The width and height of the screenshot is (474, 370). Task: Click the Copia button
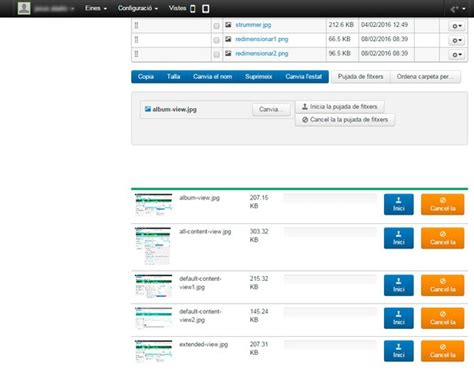pos(146,77)
